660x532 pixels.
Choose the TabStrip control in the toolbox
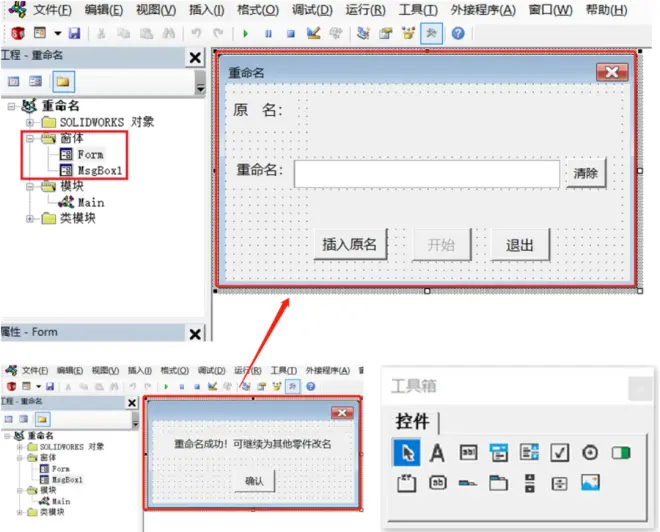pyautogui.click(x=468, y=483)
